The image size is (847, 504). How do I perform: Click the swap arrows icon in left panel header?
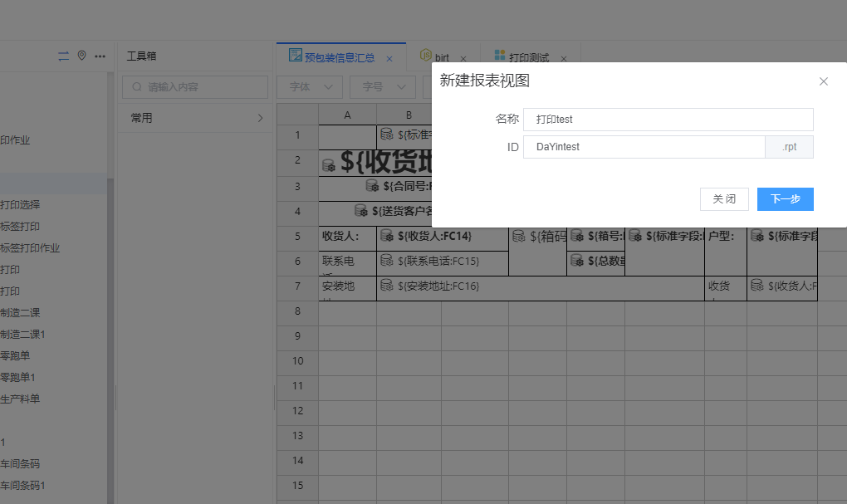(x=64, y=56)
